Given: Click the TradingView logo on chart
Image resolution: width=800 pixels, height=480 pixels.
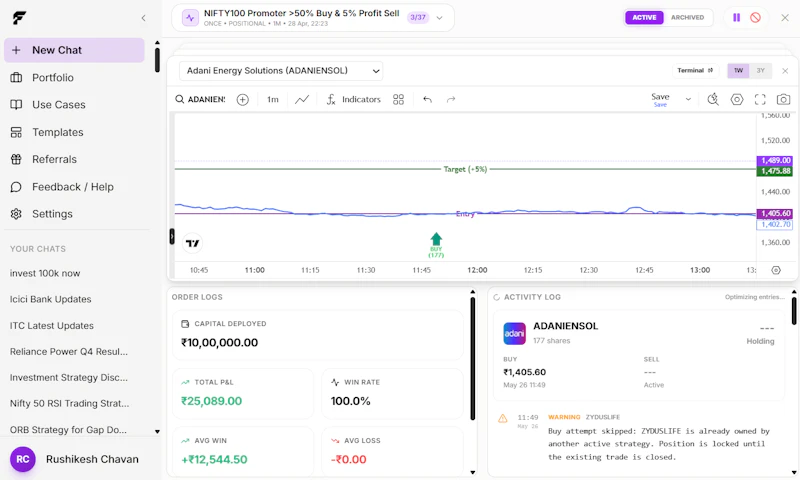Looking at the screenshot, I should pyautogui.click(x=192, y=243).
